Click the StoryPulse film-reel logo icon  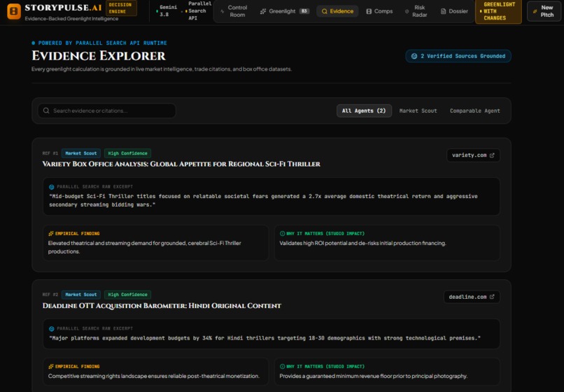[x=14, y=11]
